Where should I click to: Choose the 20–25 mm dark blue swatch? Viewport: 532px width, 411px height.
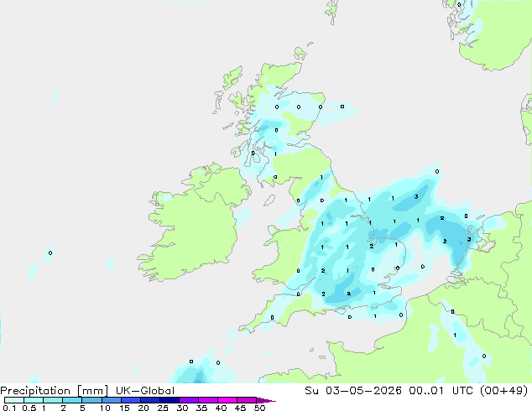[150, 400]
